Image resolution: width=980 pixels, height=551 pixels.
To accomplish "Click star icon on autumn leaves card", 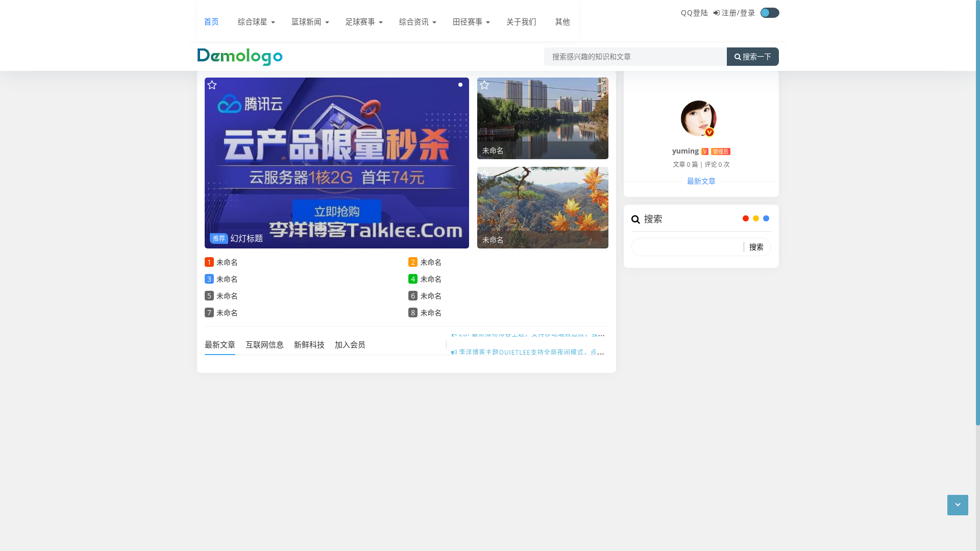I will tap(484, 174).
